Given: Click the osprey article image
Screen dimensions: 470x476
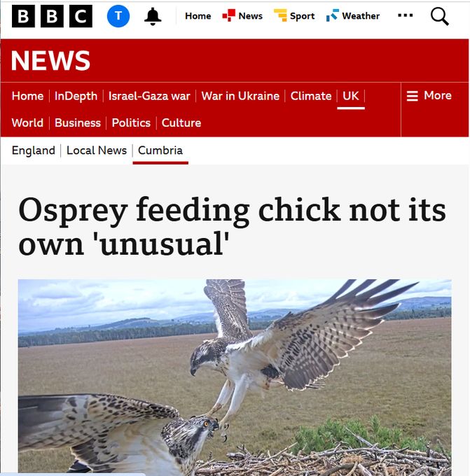Looking at the screenshot, I should click(235, 377).
